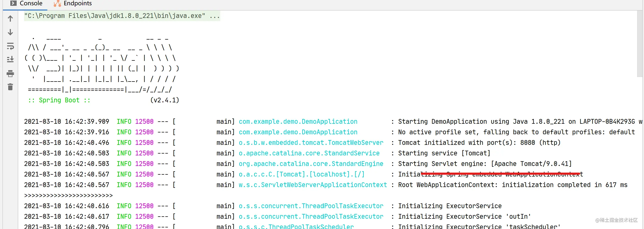Click the ':: Spring Boot ::' banner text
Screen dimensions: 644x229
pos(59,100)
